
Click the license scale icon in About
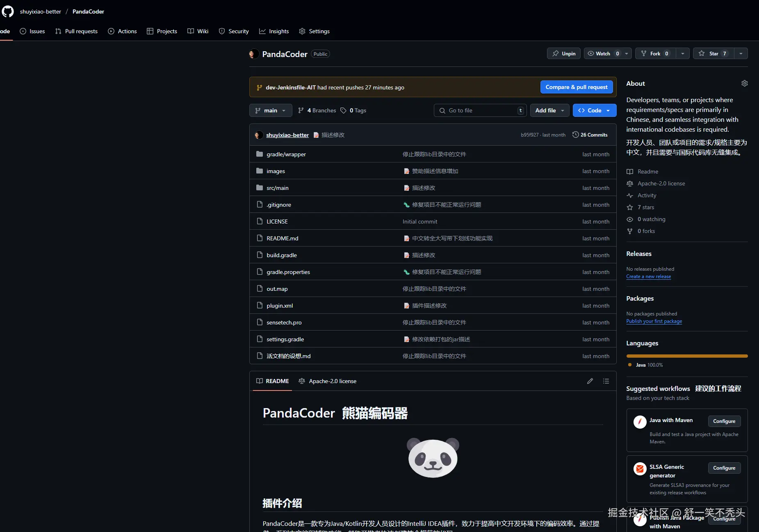(x=630, y=184)
